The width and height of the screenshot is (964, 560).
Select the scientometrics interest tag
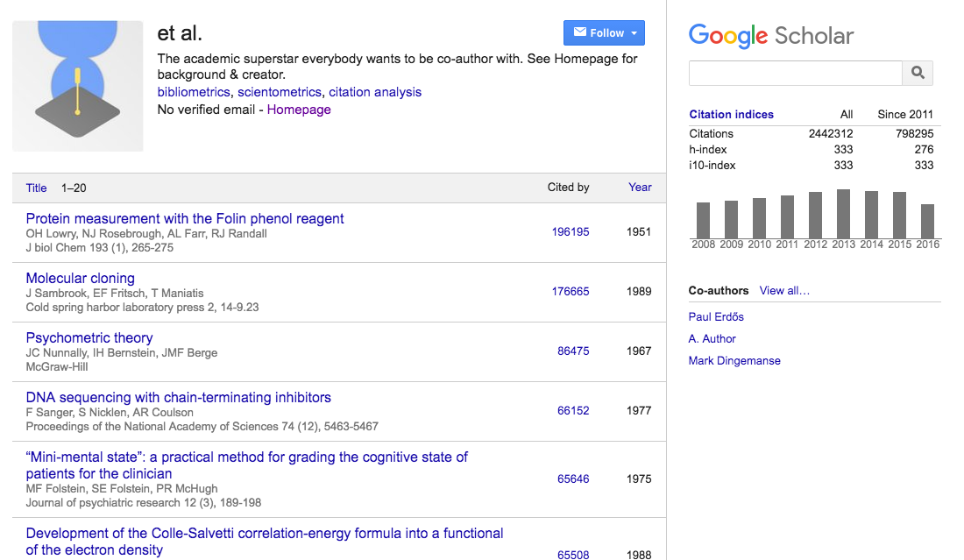click(x=280, y=92)
